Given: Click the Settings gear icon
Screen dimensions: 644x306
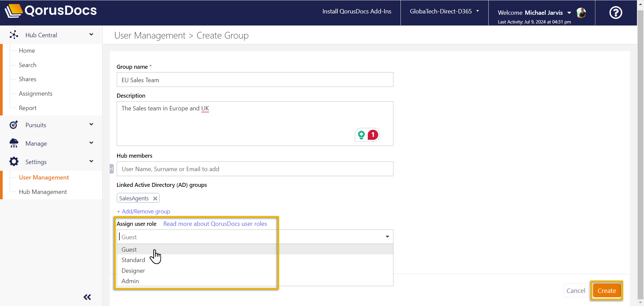Looking at the screenshot, I should coord(14,162).
